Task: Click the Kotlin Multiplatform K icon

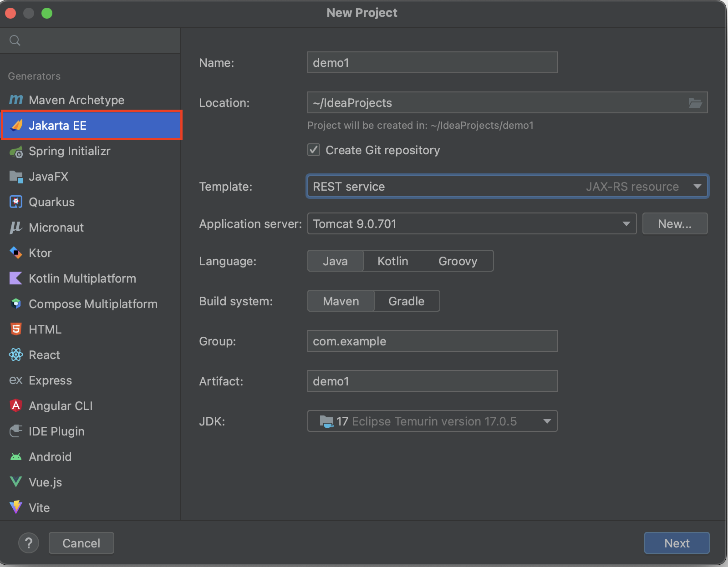Action: [x=16, y=278]
